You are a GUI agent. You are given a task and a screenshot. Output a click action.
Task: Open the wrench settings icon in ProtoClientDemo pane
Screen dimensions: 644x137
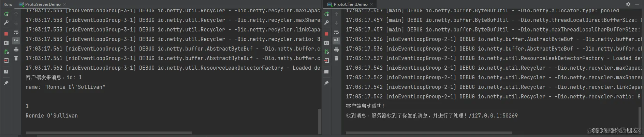coord(326,23)
